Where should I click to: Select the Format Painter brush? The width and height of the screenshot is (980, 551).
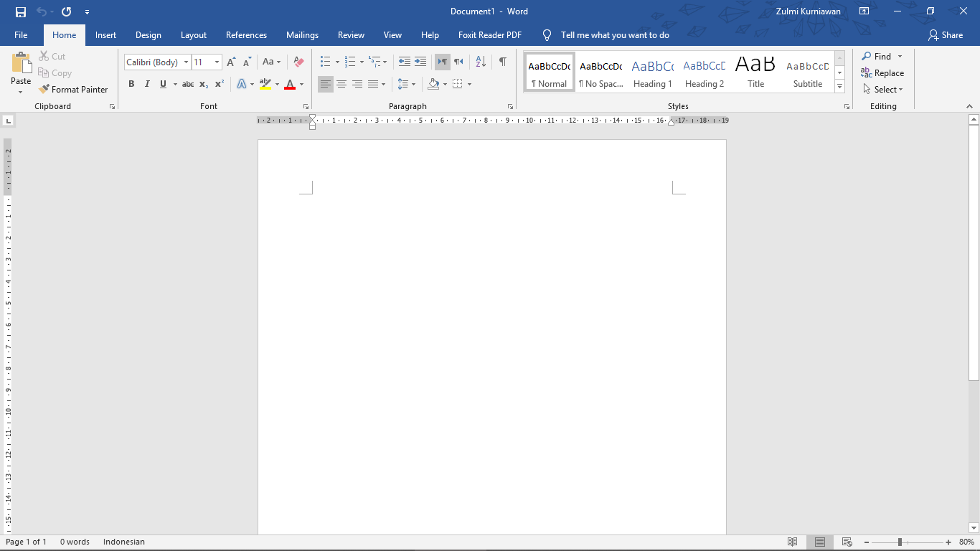pos(73,90)
